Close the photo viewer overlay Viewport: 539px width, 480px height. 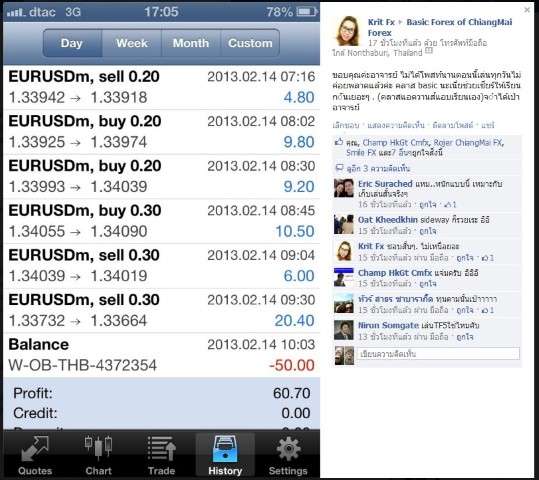[527, 10]
